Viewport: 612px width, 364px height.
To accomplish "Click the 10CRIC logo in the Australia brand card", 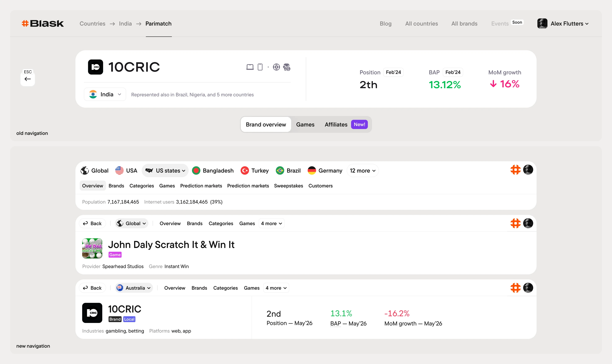I will [x=92, y=313].
